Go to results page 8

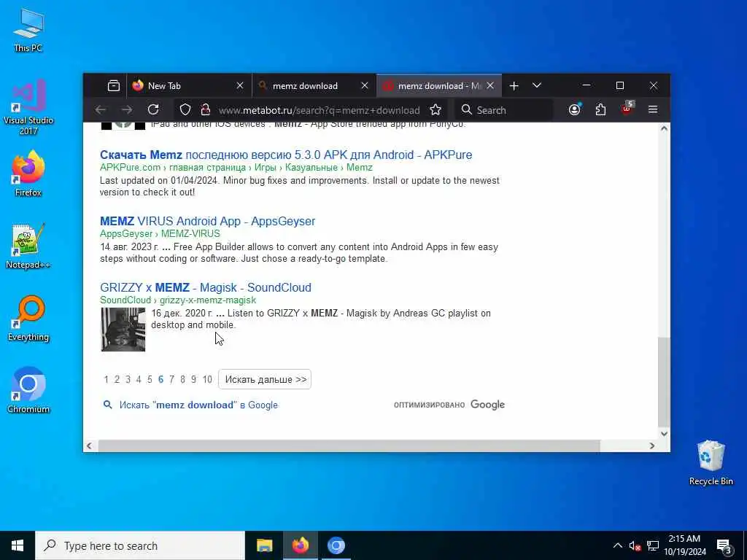[182, 379]
